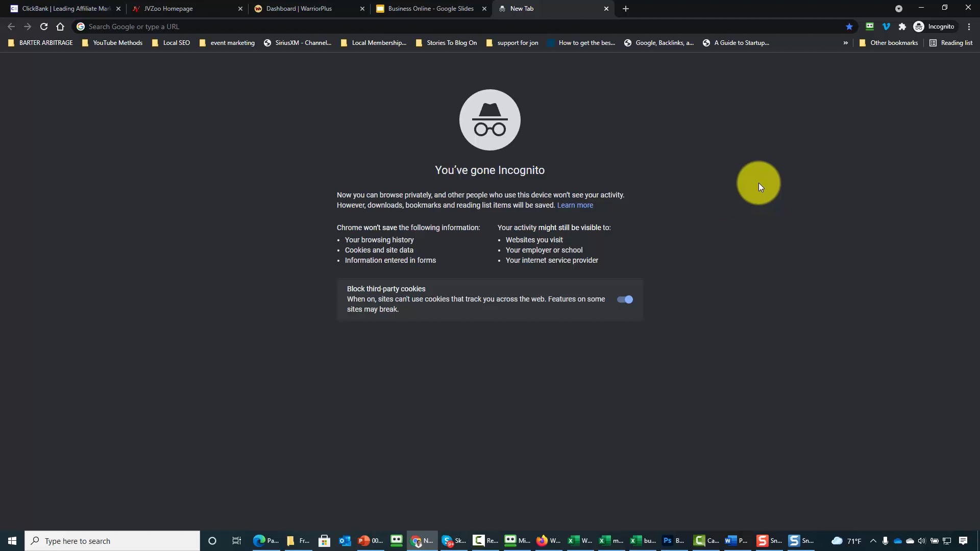Open Chrome three-dot menu
The image size is (980, 551).
click(969, 27)
